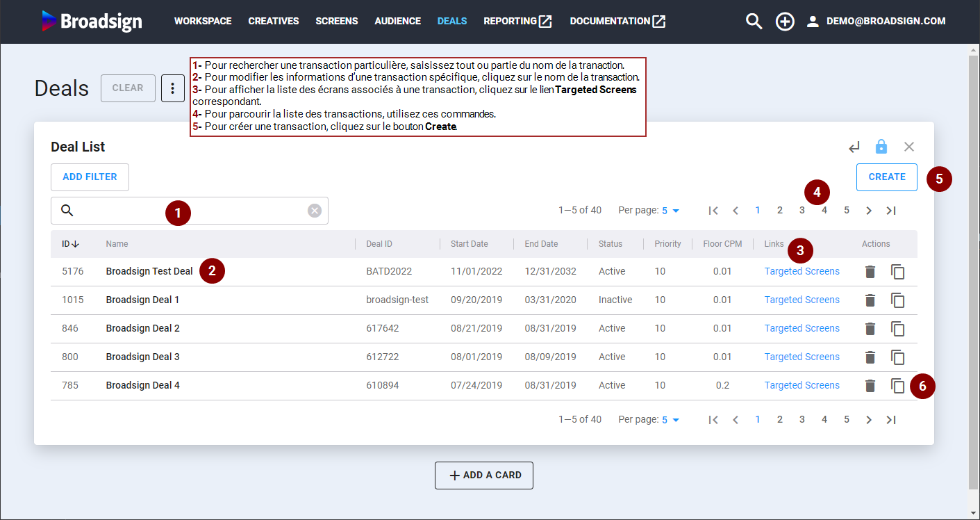The image size is (980, 520).
Task: Open Targeted Screens for Broadsign Deal 1
Action: point(802,300)
